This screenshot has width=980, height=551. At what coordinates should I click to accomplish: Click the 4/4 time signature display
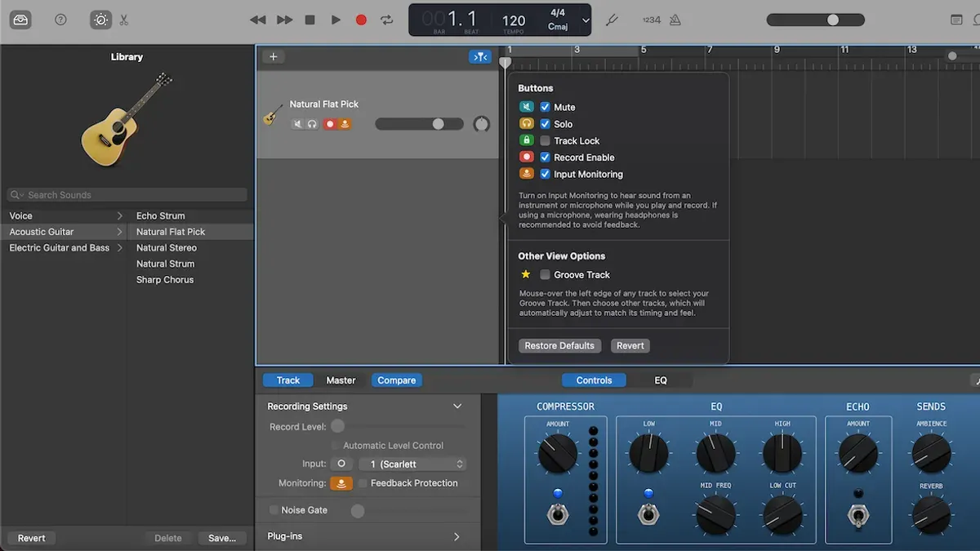pyautogui.click(x=558, y=13)
